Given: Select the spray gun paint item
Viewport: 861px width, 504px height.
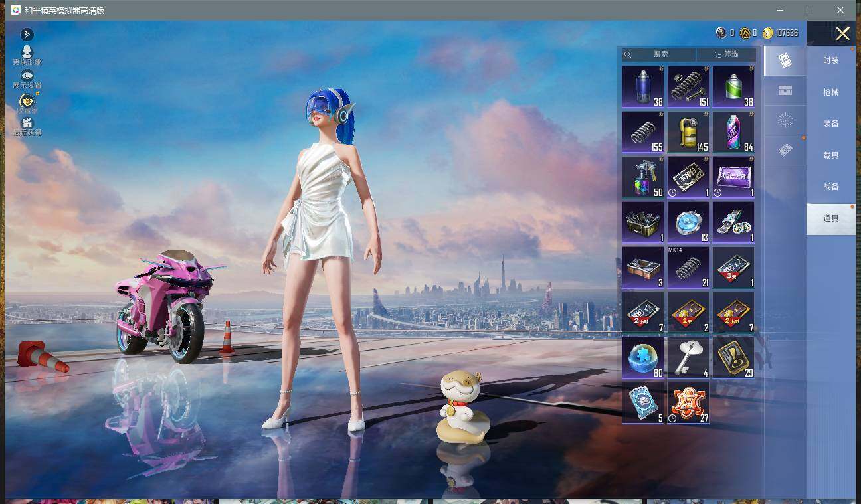Looking at the screenshot, I should point(643,177).
